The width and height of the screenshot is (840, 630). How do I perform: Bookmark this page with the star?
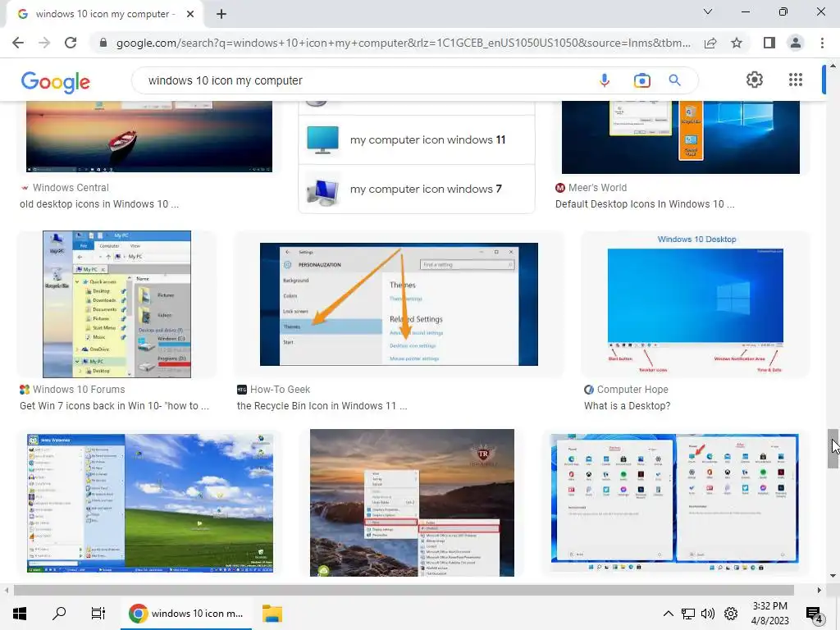[737, 43]
